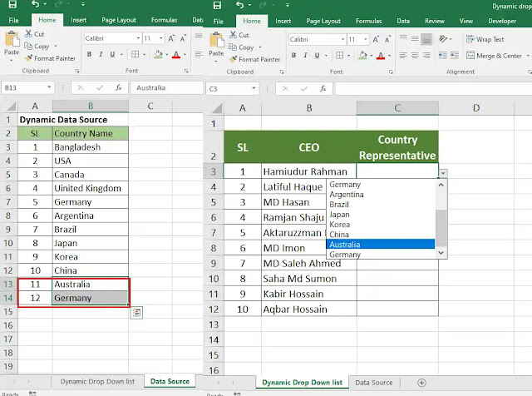The height and width of the screenshot is (396, 532).
Task: Click Increase Indent in right window
Action: 455,56
